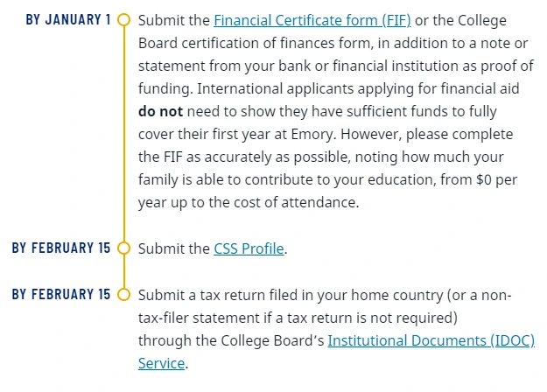547x392 pixels.
Task: Click the bold 'do not' text
Action: (x=160, y=111)
